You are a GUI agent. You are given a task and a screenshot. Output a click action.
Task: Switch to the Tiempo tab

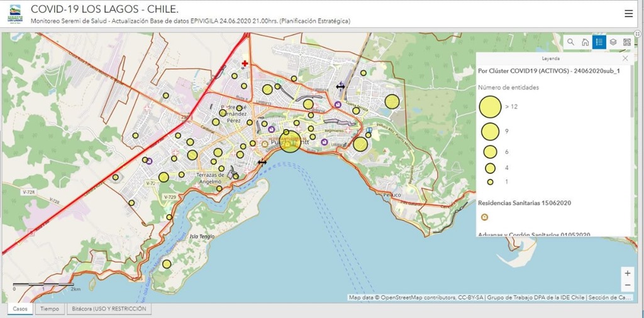pos(50,309)
